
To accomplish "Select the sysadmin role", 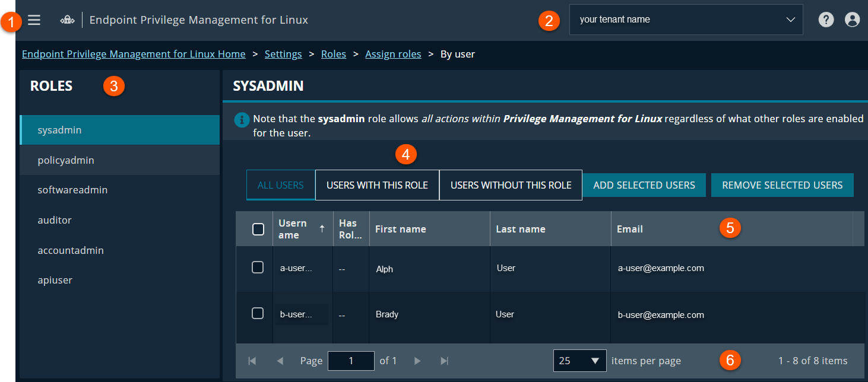I will point(120,130).
